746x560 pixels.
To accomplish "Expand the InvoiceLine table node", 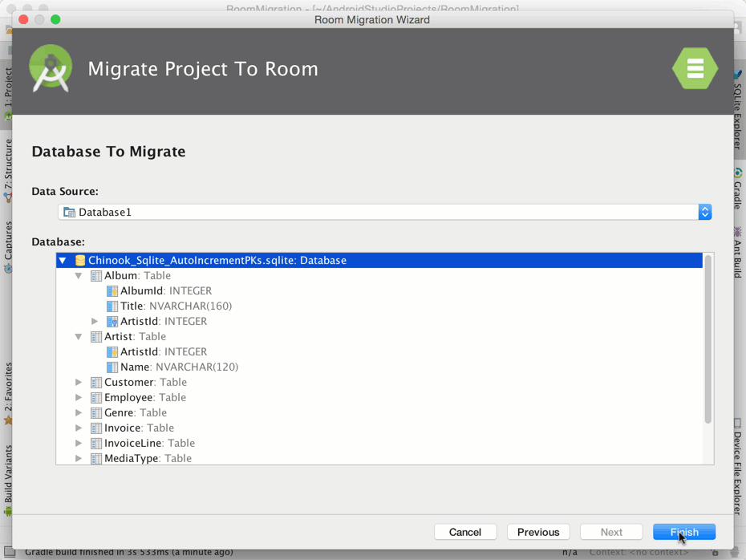I will [x=79, y=443].
